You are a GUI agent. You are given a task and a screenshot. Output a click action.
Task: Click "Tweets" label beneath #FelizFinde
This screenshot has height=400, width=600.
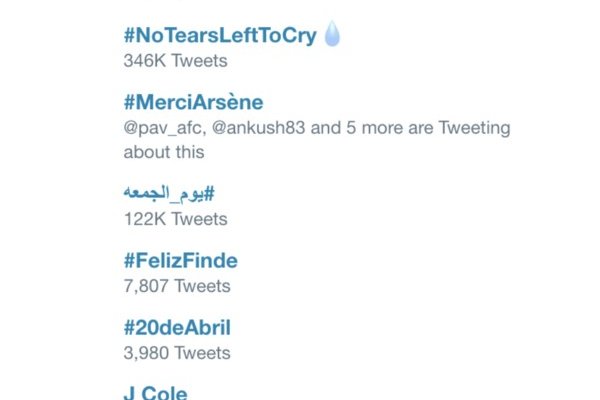204,286
